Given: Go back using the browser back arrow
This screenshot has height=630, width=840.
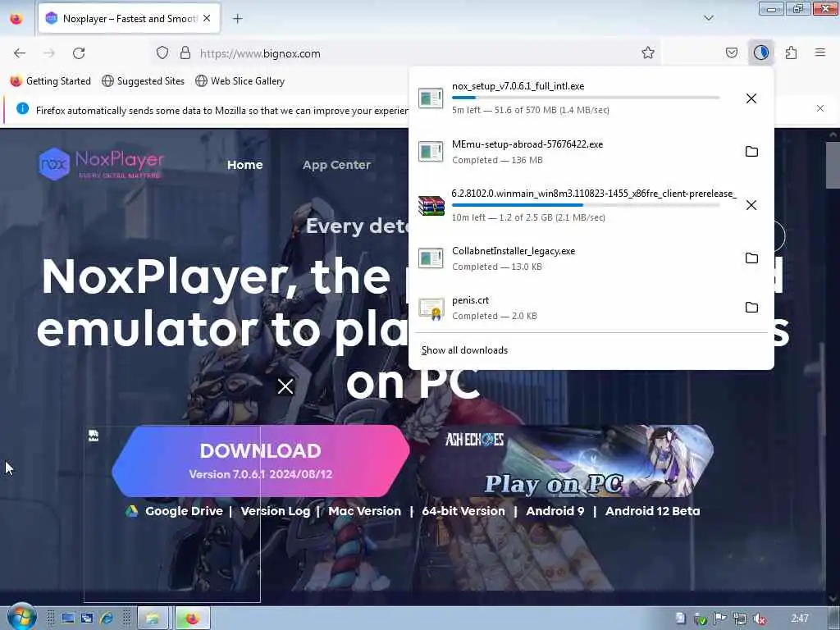Looking at the screenshot, I should coord(20,53).
